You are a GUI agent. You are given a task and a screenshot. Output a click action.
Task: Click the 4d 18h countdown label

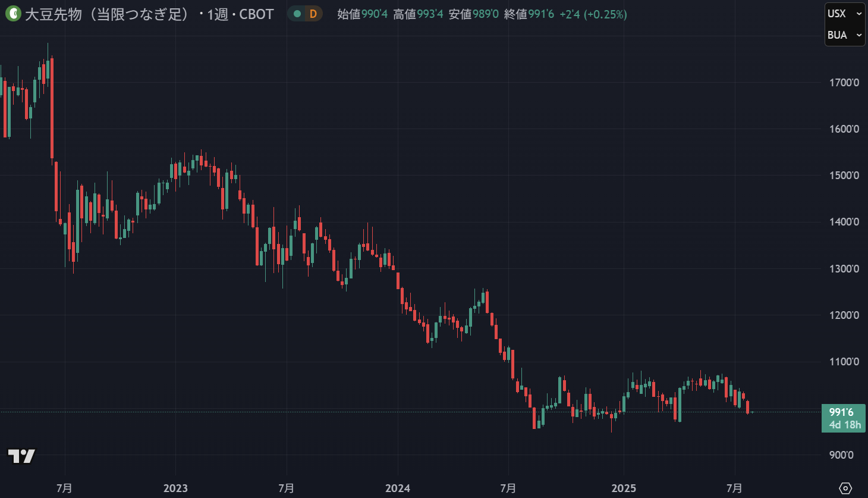pyautogui.click(x=845, y=425)
